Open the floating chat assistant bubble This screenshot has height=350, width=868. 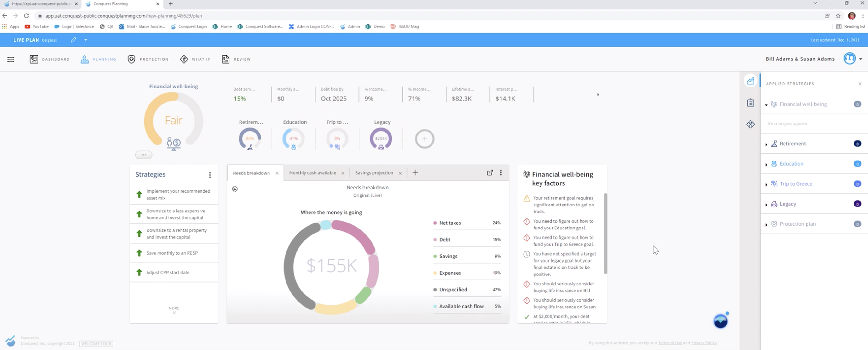(x=720, y=321)
